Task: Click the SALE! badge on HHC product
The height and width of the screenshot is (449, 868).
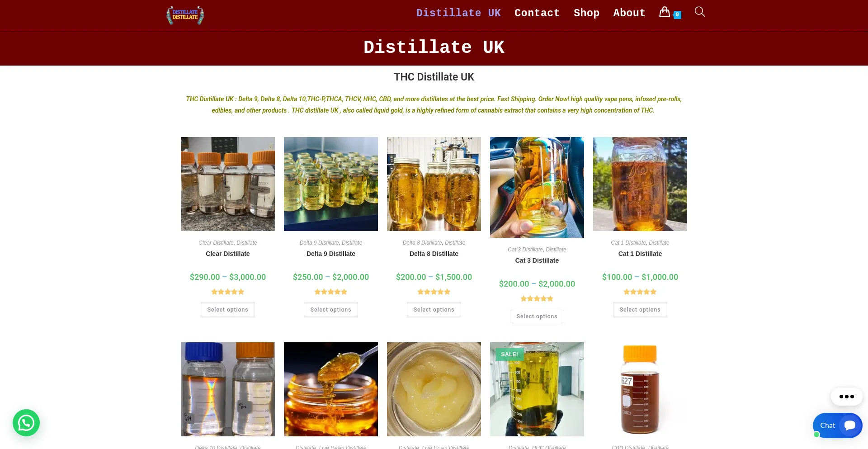Action: pyautogui.click(x=509, y=354)
